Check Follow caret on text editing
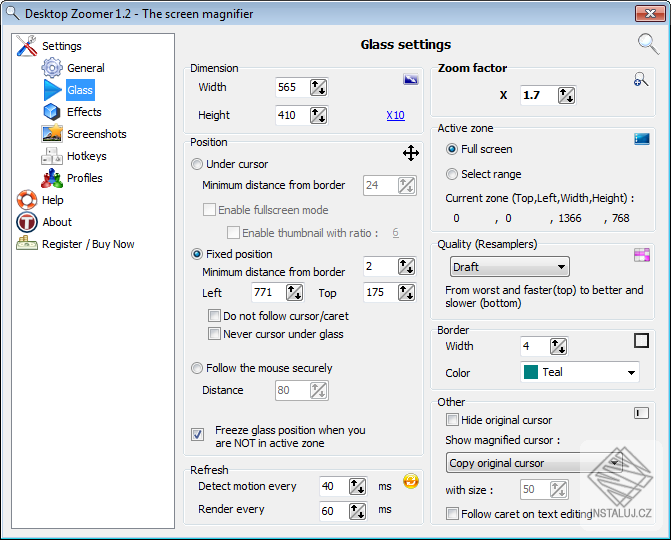This screenshot has height=540, width=671. [452, 513]
